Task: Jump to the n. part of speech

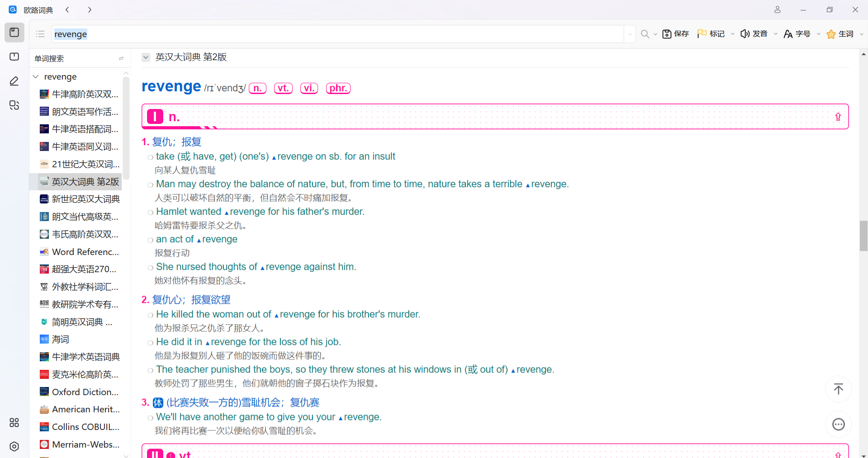Action: click(x=257, y=88)
